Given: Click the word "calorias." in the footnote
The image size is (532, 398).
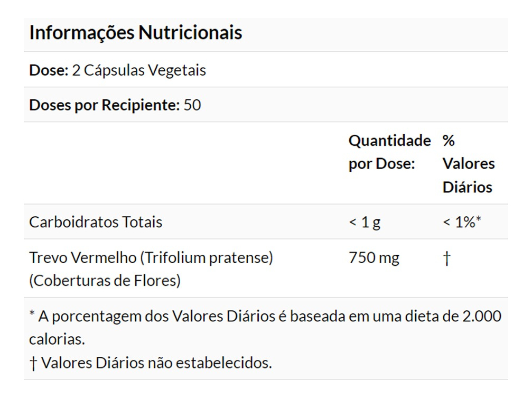Looking at the screenshot, I should coord(57,339).
